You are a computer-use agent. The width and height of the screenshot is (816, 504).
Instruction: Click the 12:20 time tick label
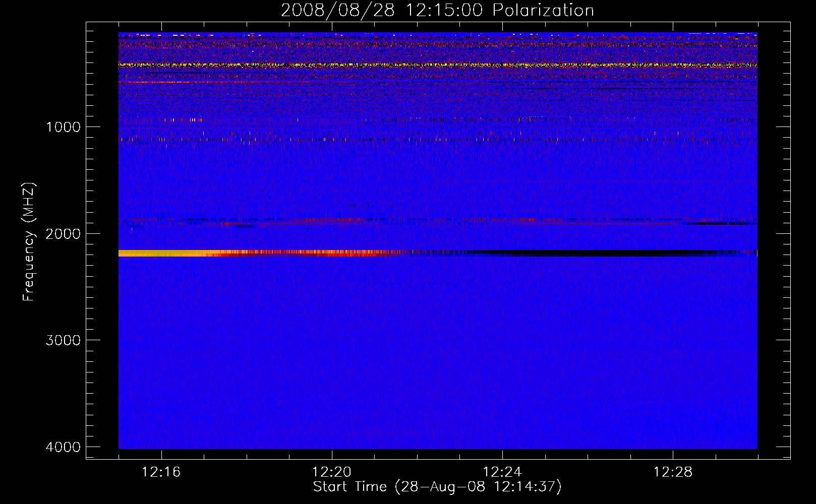(332, 472)
